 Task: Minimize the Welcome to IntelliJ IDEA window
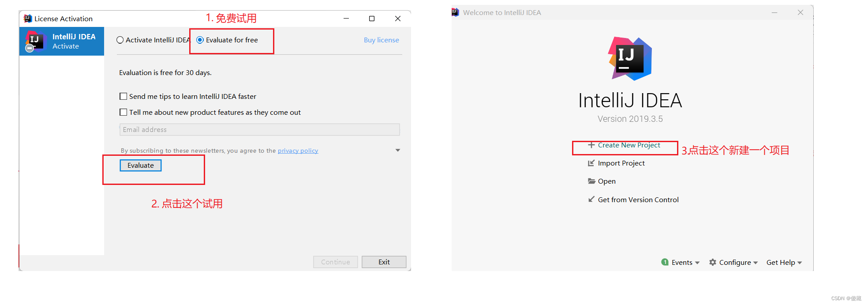click(774, 12)
